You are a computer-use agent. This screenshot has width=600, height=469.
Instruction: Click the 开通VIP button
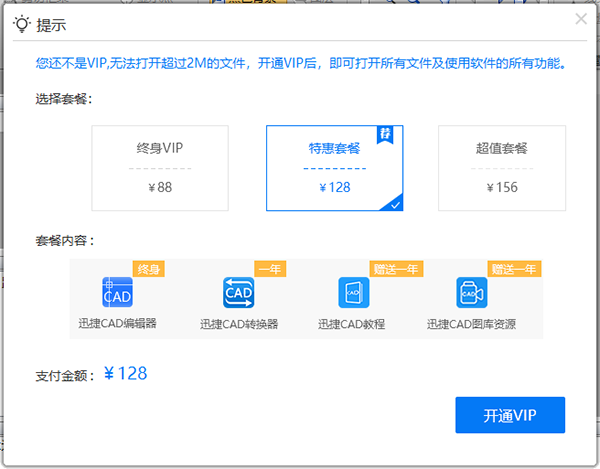[x=510, y=415]
